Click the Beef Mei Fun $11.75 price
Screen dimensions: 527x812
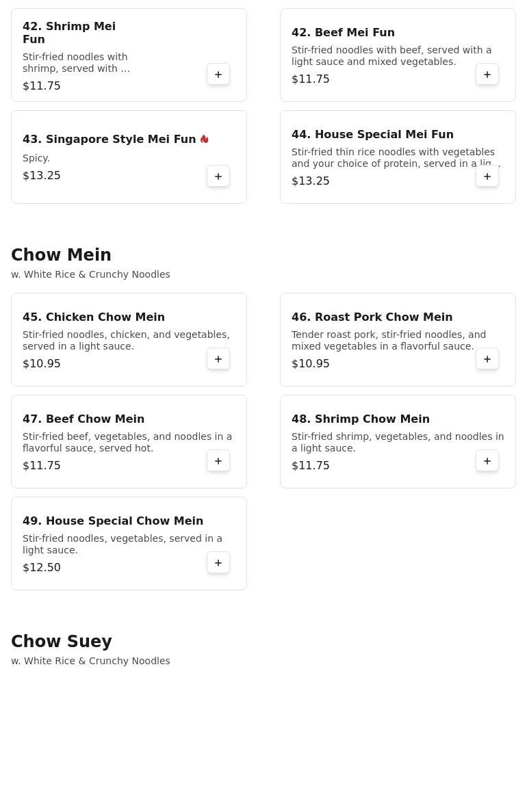(311, 79)
